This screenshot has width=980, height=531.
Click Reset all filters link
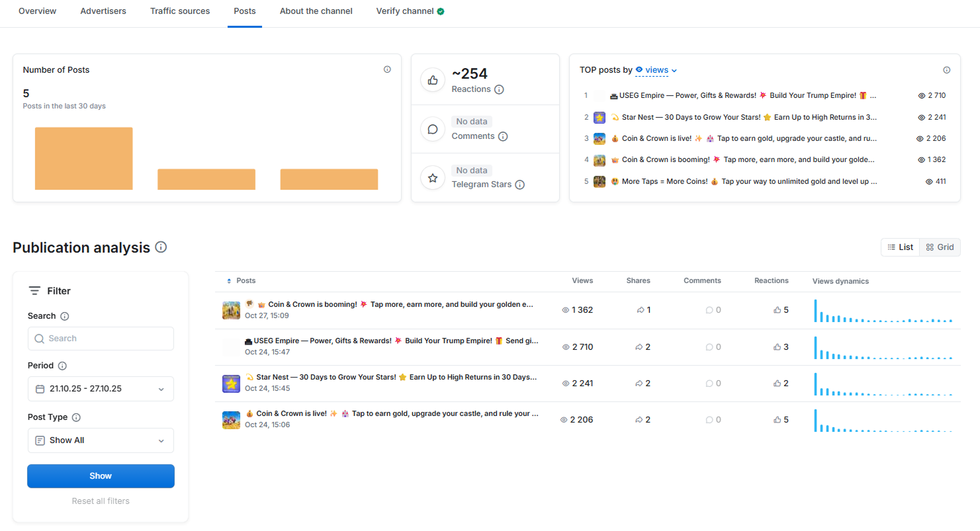[101, 501]
